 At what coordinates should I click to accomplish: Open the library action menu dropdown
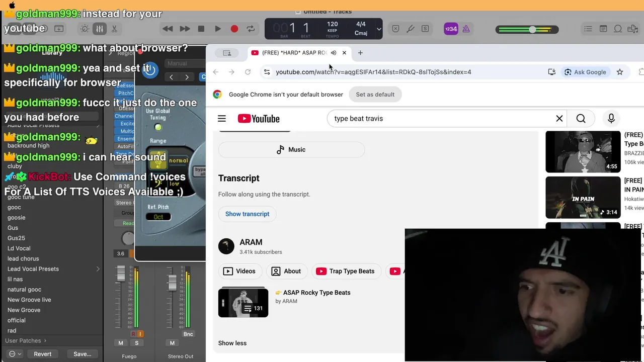point(15,354)
